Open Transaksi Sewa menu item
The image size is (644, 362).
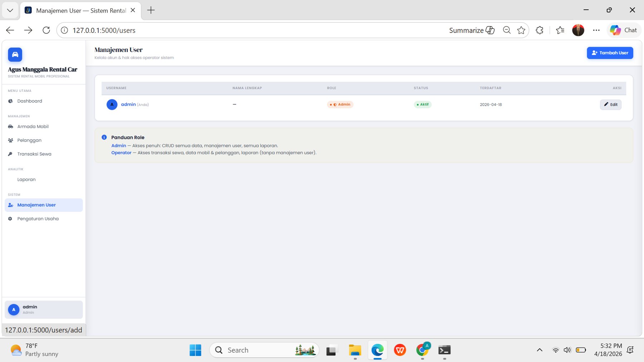[34, 154]
